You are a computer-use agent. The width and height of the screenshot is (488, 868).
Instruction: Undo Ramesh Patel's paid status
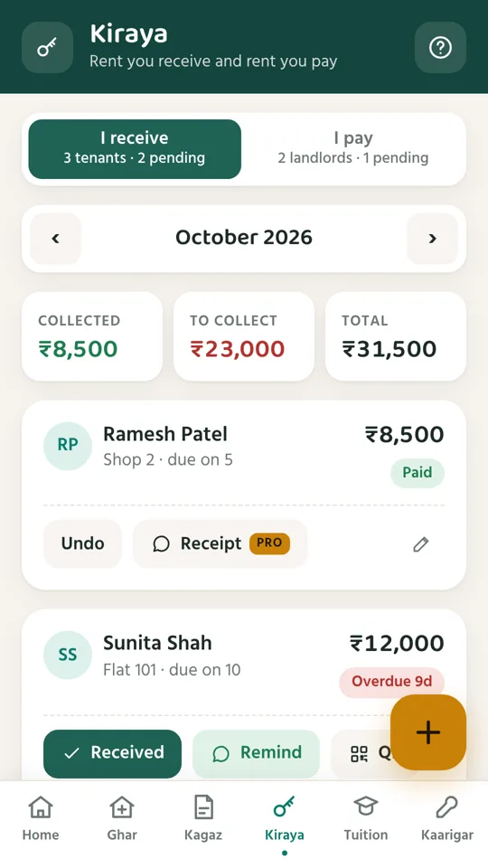point(82,543)
